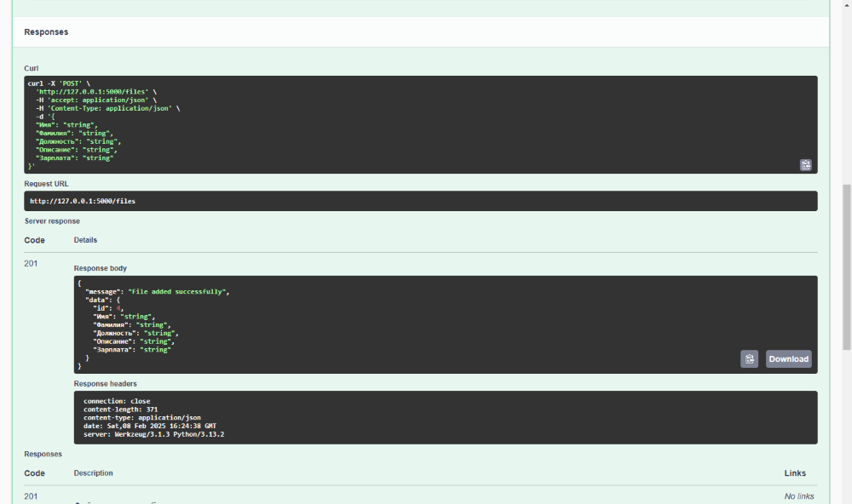Screen dimensions: 852x504
Task: Click the "No links" text
Action: click(x=798, y=496)
